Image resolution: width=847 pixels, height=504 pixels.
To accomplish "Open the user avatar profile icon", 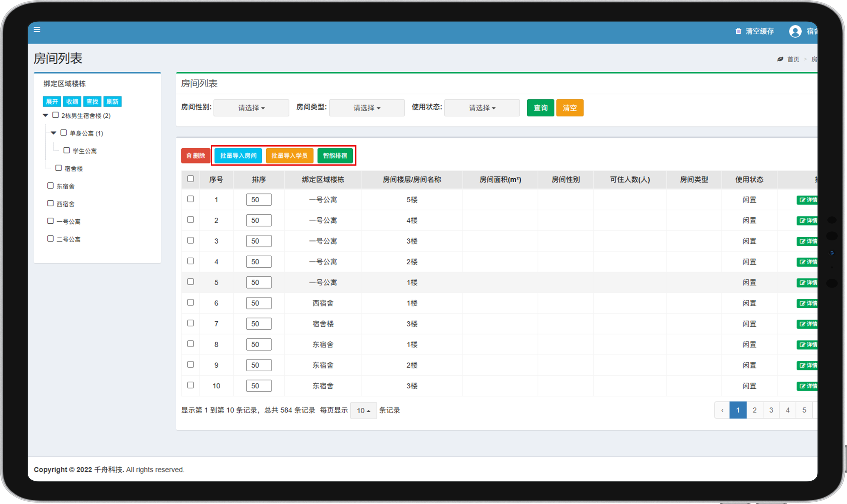I will coord(795,31).
